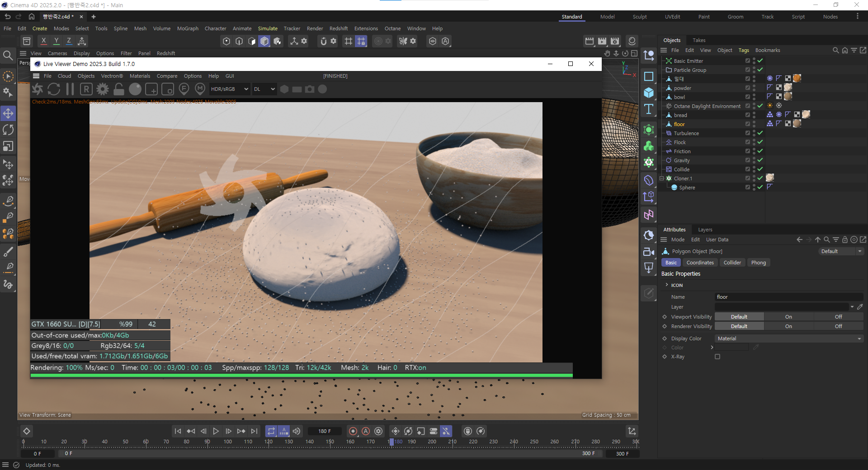This screenshot has width=868, height=470.
Task: Select the Rotate tool in left toolbar
Action: [x=8, y=130]
